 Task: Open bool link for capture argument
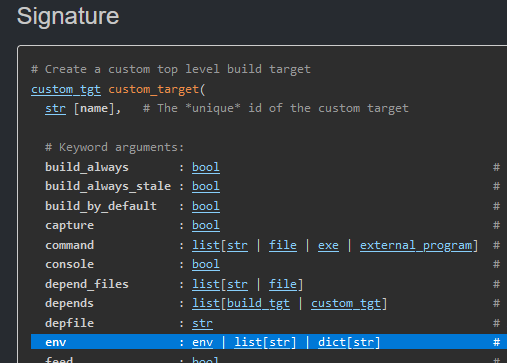(206, 225)
